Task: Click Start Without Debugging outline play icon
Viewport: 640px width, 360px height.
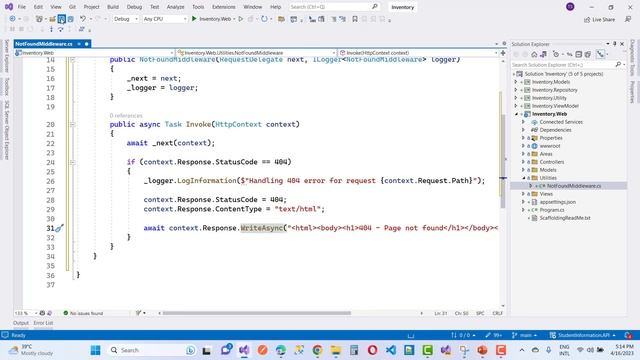Action: [241, 19]
